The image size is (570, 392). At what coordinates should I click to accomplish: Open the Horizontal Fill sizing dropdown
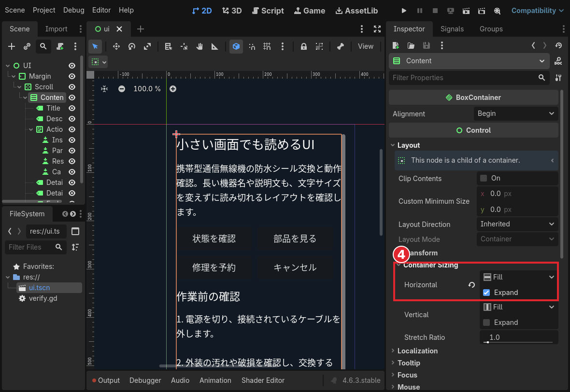tap(519, 277)
